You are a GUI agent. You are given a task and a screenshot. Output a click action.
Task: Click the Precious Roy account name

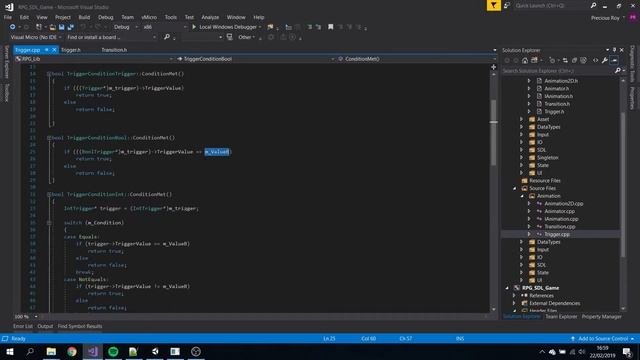coord(605,18)
